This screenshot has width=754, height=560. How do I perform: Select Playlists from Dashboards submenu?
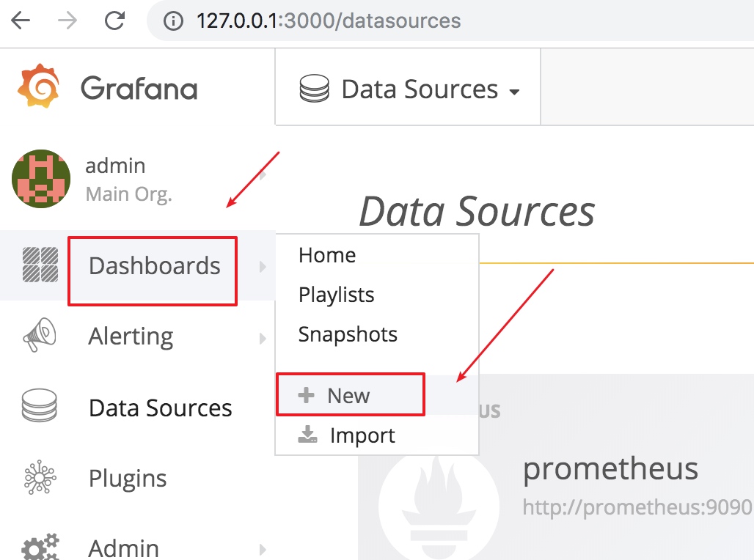(336, 295)
